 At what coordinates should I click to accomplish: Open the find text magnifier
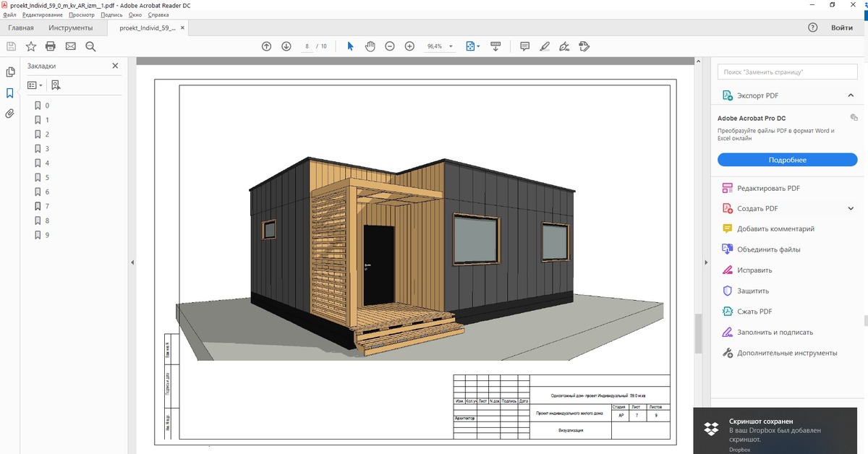(90, 46)
